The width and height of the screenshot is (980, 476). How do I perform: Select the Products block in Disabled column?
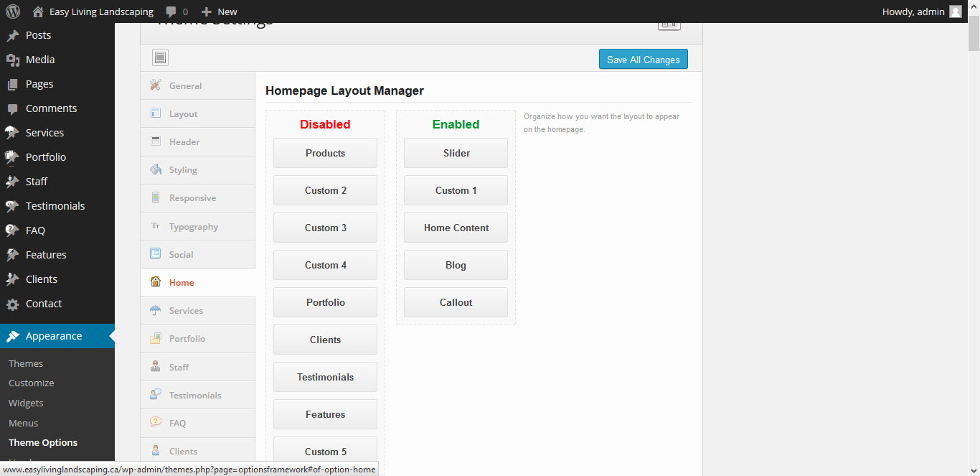(325, 153)
